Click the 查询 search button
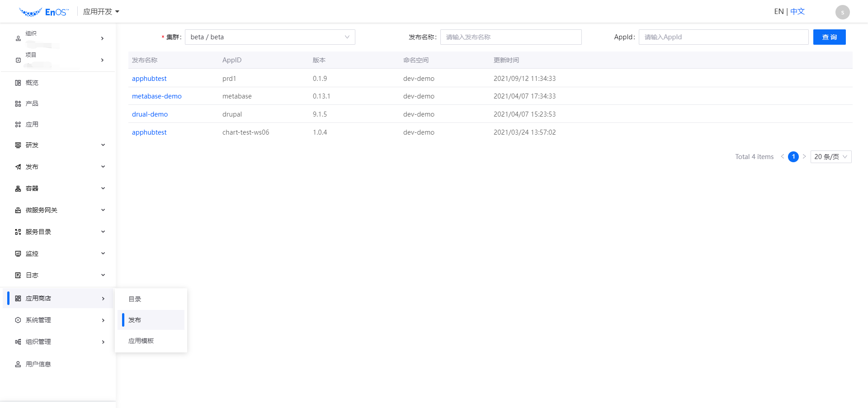 click(x=830, y=37)
